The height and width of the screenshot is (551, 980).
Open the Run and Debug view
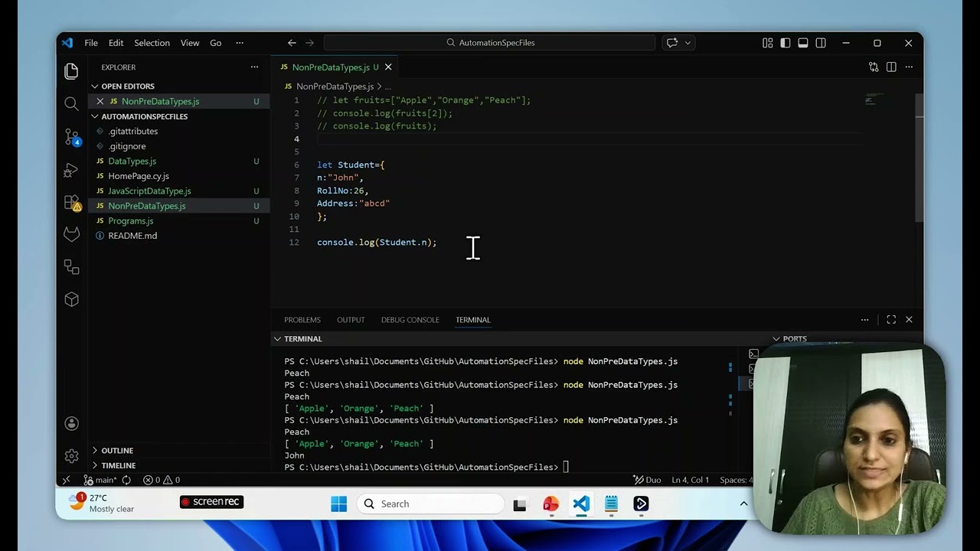(71, 170)
